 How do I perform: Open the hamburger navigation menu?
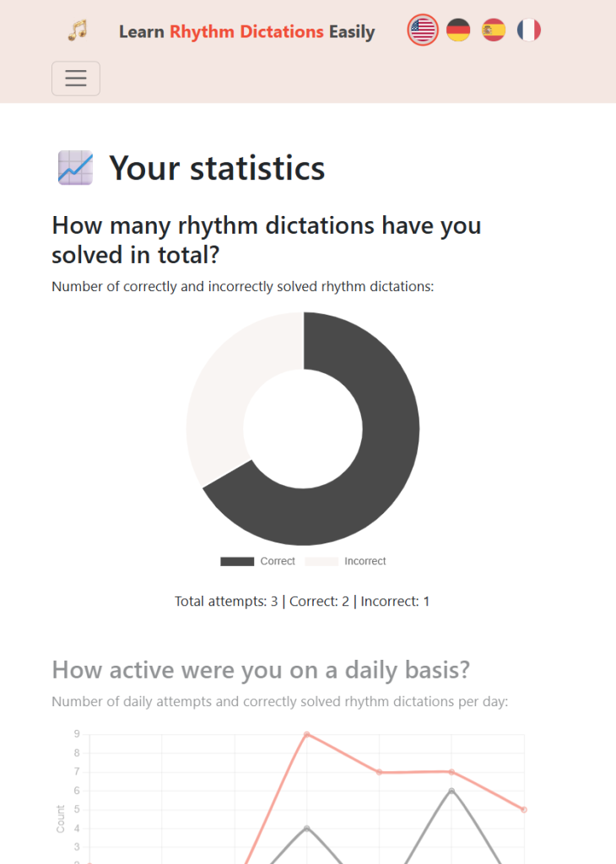(x=76, y=78)
